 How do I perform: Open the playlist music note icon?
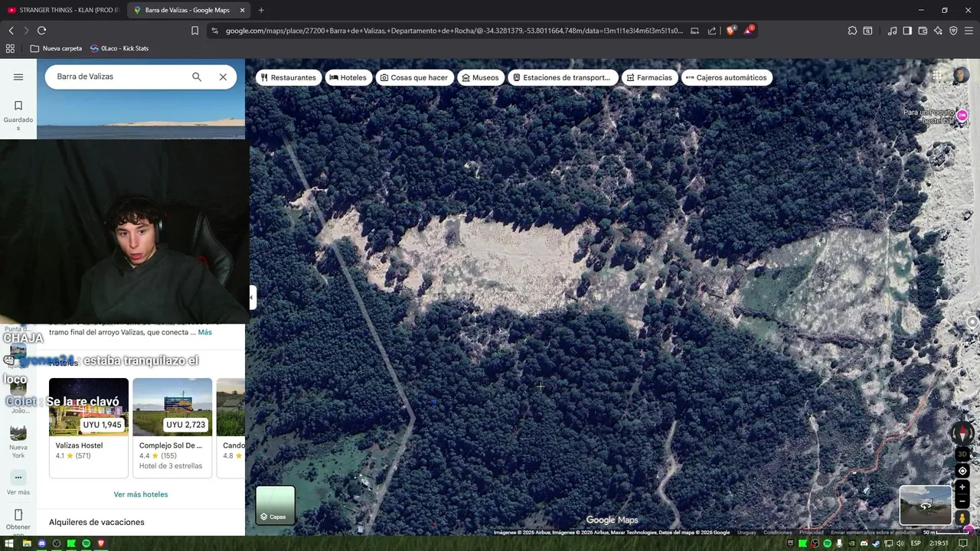coord(892,31)
